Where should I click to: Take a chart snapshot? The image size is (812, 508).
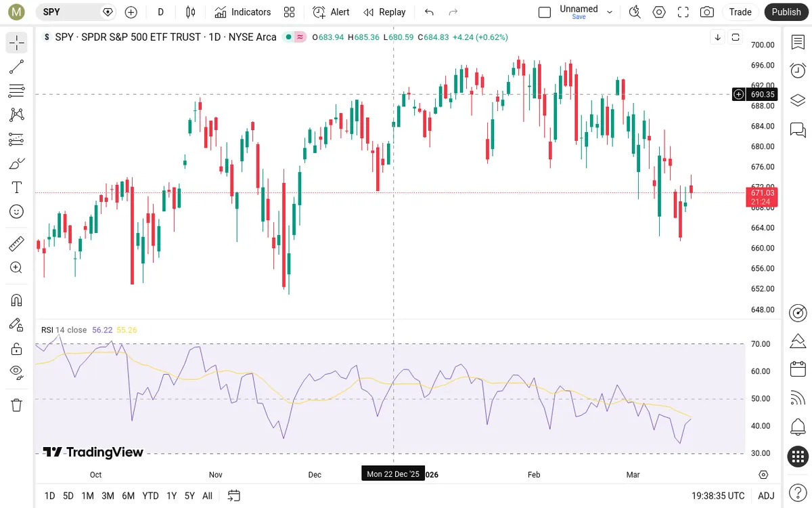click(707, 12)
